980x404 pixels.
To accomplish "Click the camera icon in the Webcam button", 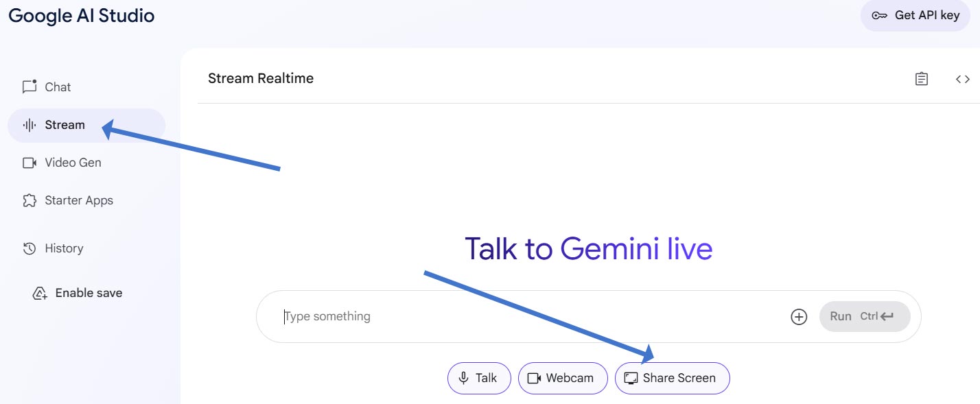I will [x=534, y=378].
